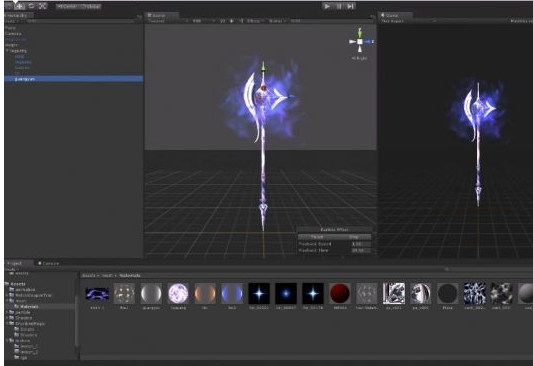Toggle scene audio speaker icon in the Scene toolbar
The width and height of the screenshot is (533, 366).
(241, 21)
